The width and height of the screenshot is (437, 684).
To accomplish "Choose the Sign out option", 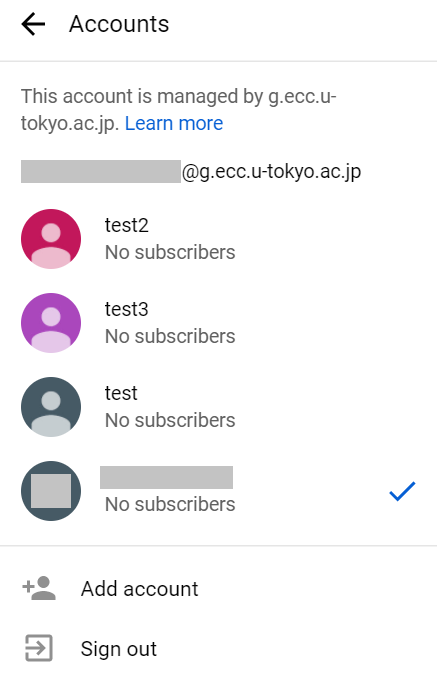I will coord(119,649).
